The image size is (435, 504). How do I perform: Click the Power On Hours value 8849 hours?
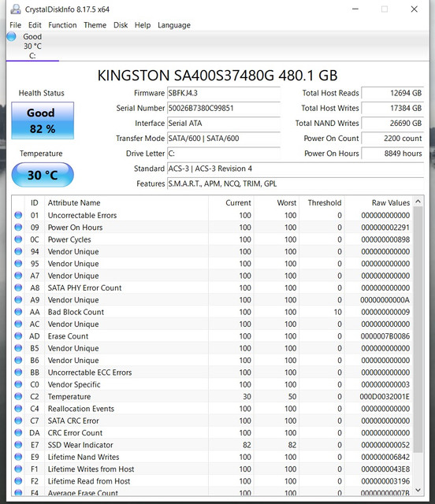[392, 154]
